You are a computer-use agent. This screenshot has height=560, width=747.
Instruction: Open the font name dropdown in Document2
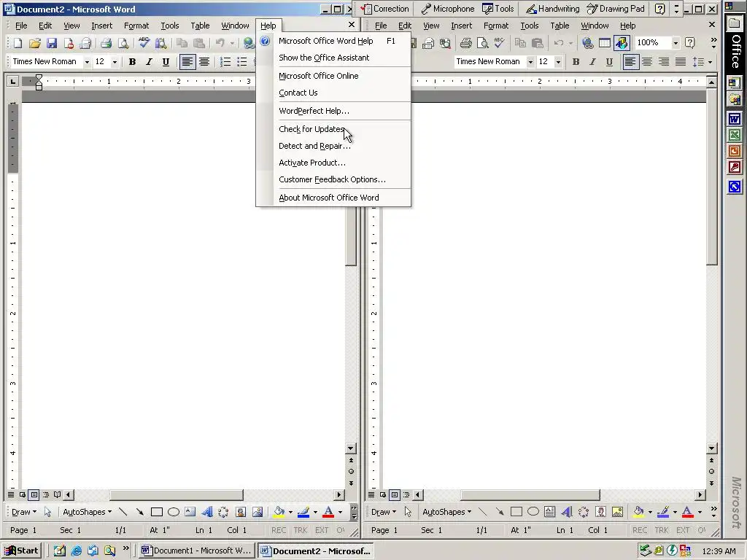click(x=87, y=62)
